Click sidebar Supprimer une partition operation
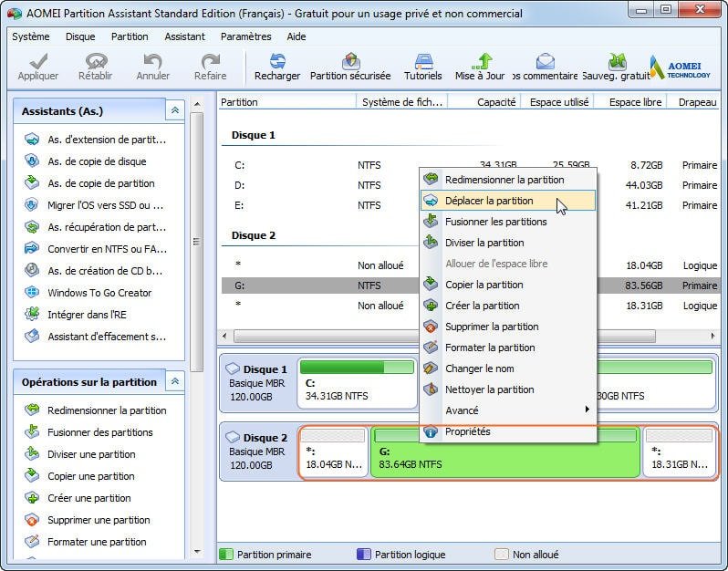728x571 pixels. click(x=88, y=520)
